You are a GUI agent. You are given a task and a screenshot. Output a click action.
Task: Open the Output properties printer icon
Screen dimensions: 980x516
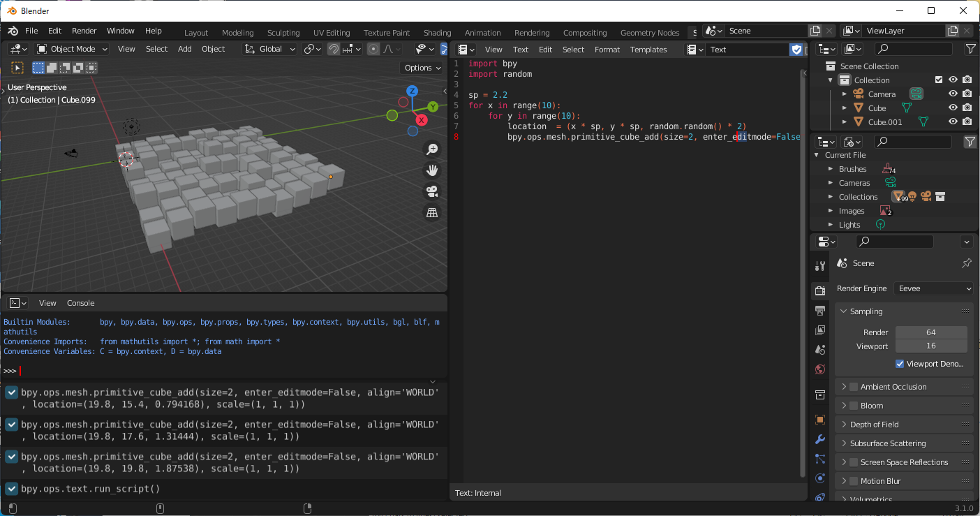(820, 310)
